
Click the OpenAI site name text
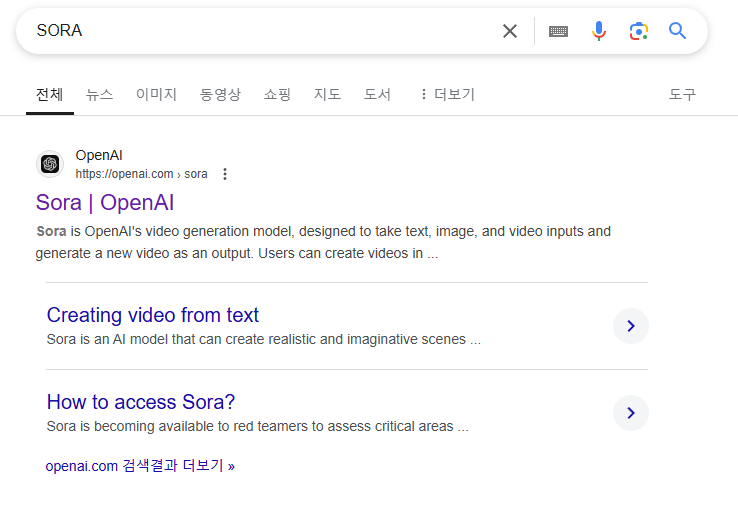(99, 155)
